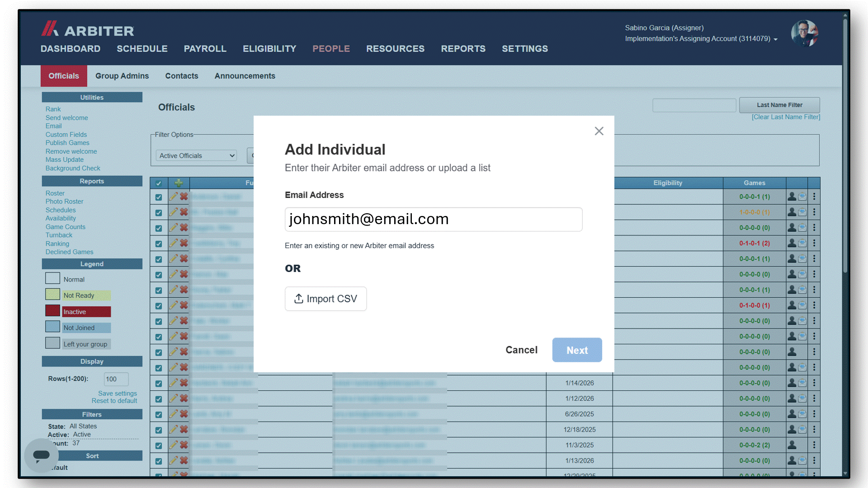Expand the Active Officials filter dropdown

(196, 155)
